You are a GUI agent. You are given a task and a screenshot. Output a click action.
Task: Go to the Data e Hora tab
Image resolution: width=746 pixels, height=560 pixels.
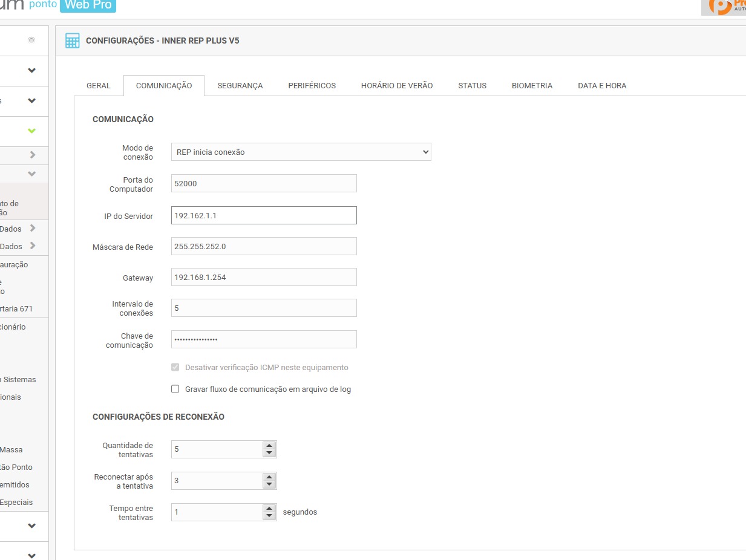601,86
